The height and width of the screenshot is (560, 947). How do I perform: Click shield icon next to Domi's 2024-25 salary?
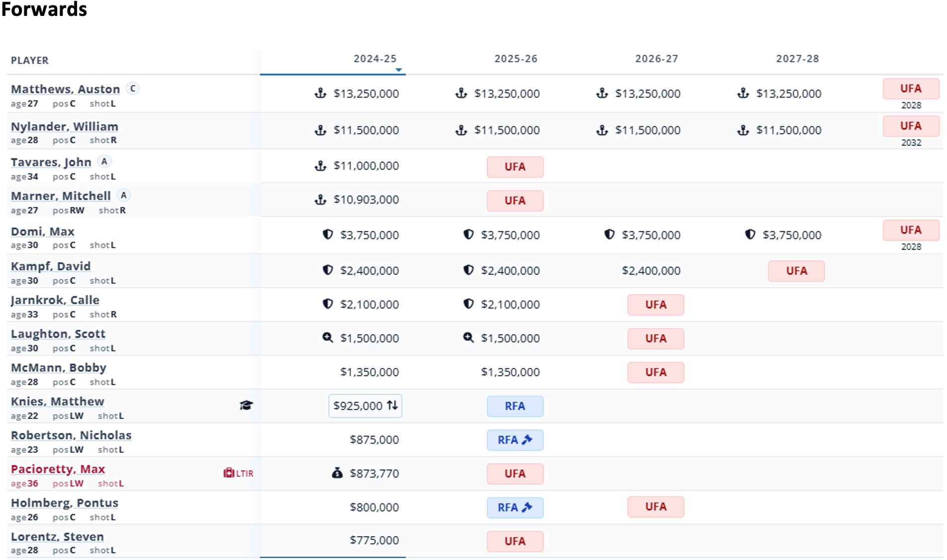coord(327,234)
